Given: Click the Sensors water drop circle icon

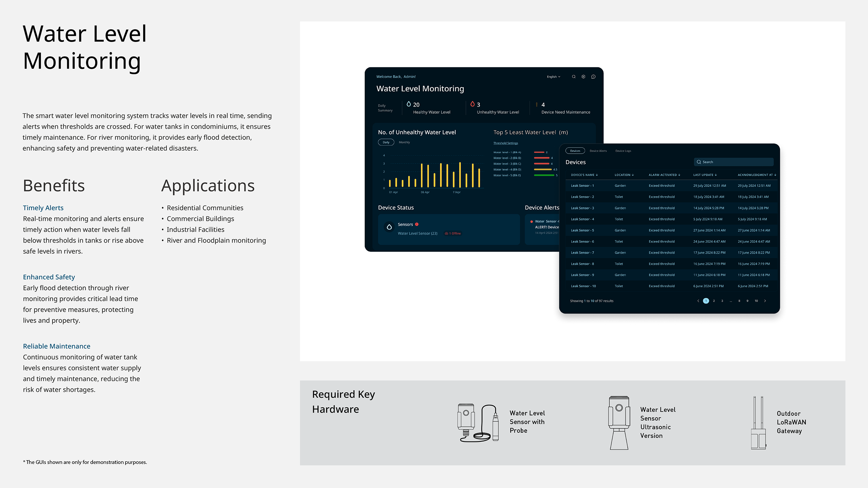Looking at the screenshot, I should click(389, 227).
